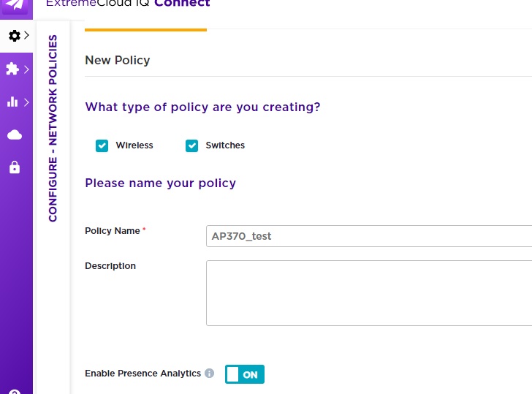Expand the chevron beside bar chart icon
The height and width of the screenshot is (394, 532).
[26, 102]
